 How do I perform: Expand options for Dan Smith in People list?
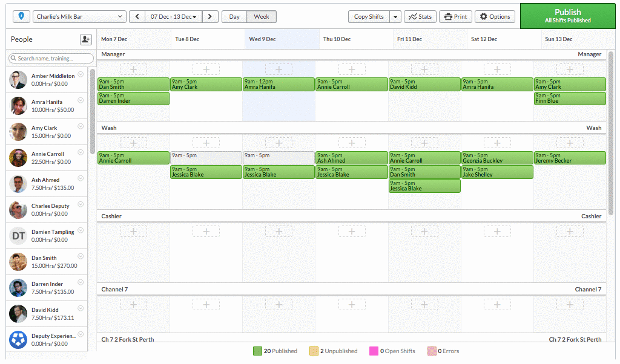[x=81, y=256]
